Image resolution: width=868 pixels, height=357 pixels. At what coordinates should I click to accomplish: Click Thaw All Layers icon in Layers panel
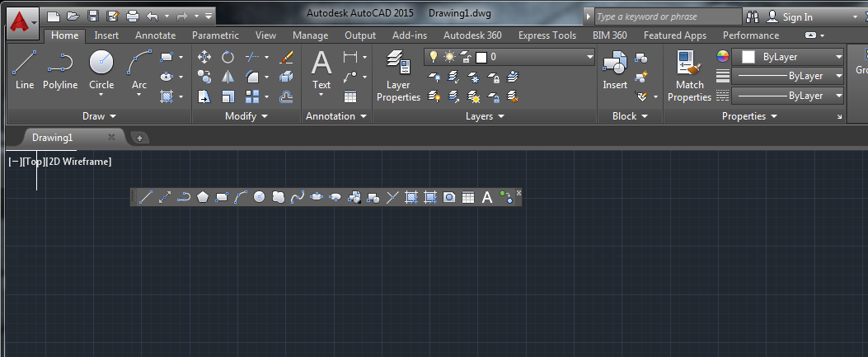pos(475,97)
